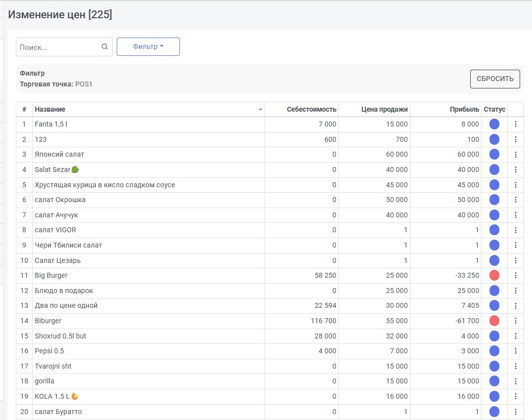The image size is (532, 420).
Task: Click the 22 594 cost value
Action: coord(325,305)
